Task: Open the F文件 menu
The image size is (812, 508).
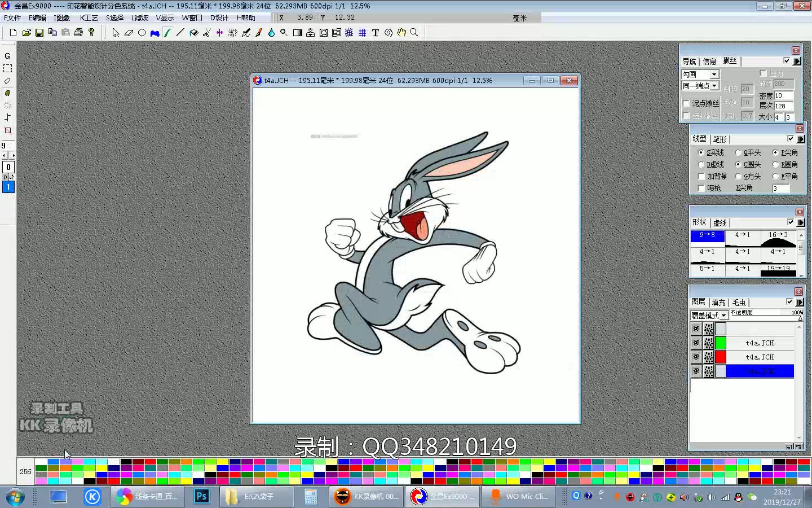Action: click(x=12, y=18)
